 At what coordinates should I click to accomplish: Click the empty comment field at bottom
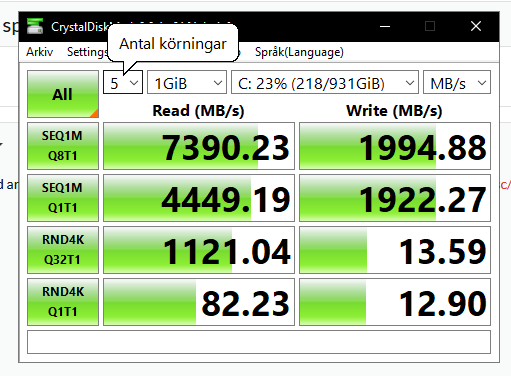coord(259,342)
